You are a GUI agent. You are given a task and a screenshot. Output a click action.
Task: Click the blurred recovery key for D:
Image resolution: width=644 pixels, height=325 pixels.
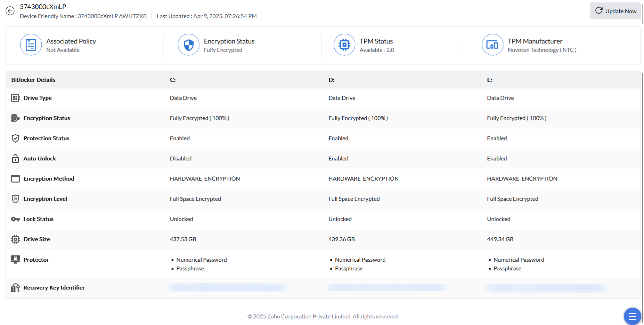387,288
